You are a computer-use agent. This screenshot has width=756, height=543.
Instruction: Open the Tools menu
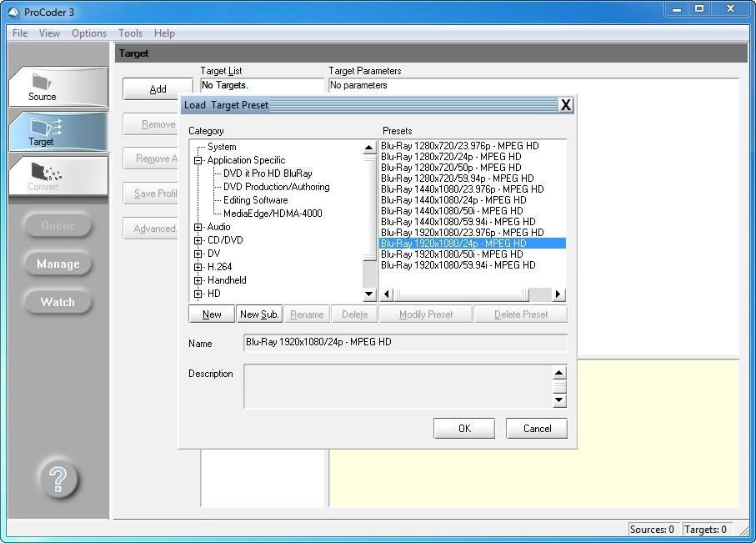pos(130,33)
